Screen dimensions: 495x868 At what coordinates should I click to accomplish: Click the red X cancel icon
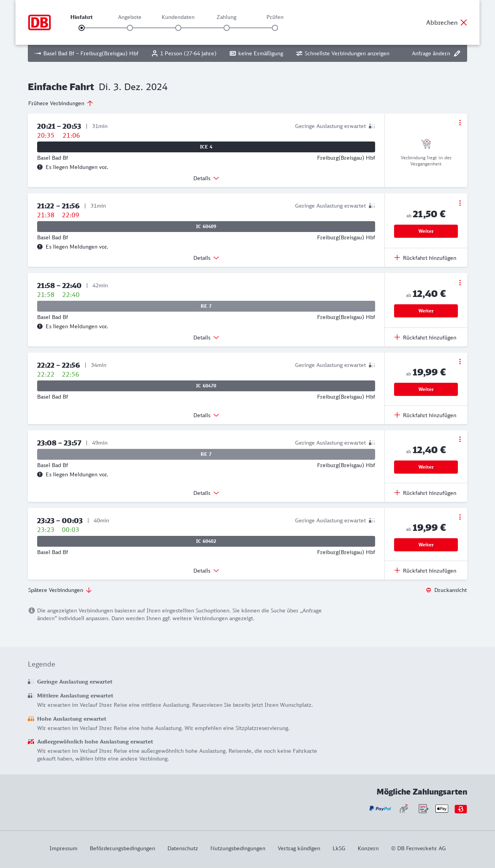click(464, 22)
